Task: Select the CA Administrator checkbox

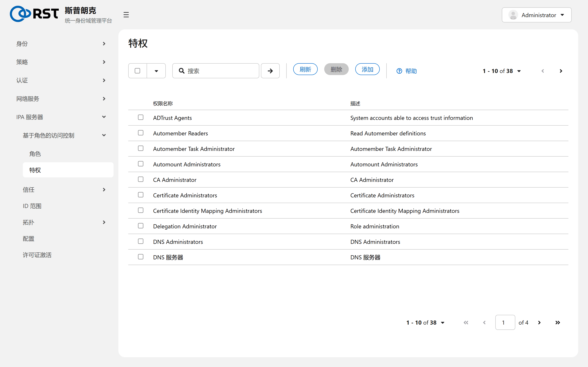Action: coord(141,179)
